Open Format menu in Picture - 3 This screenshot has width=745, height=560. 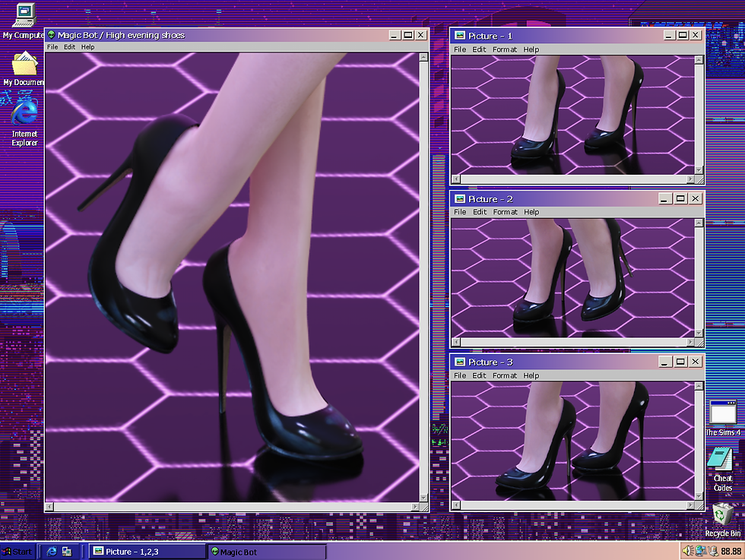click(505, 375)
